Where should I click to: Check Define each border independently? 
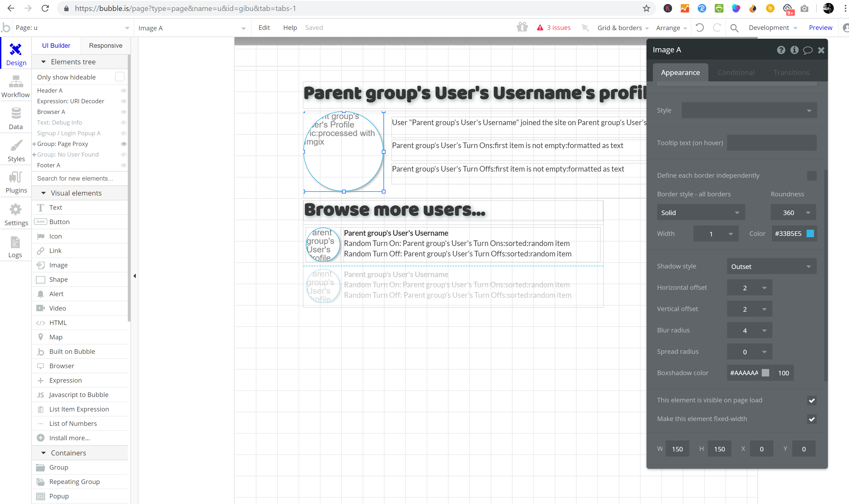pos(811,176)
